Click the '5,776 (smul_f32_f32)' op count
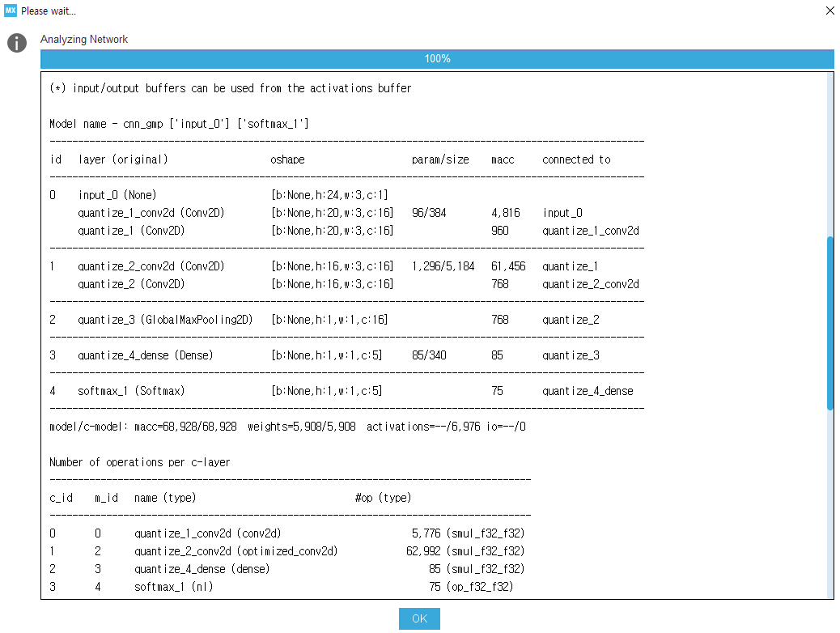The width and height of the screenshot is (840, 633). pos(469,533)
